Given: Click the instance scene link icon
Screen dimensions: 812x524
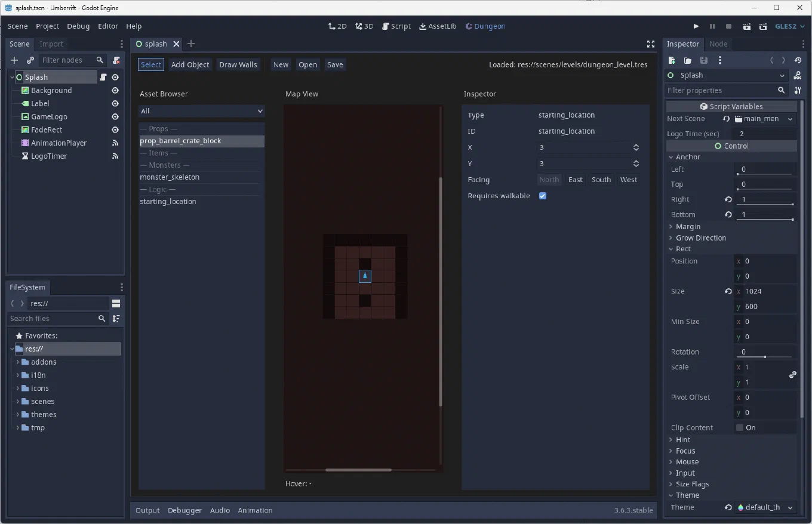Looking at the screenshot, I should tap(30, 60).
